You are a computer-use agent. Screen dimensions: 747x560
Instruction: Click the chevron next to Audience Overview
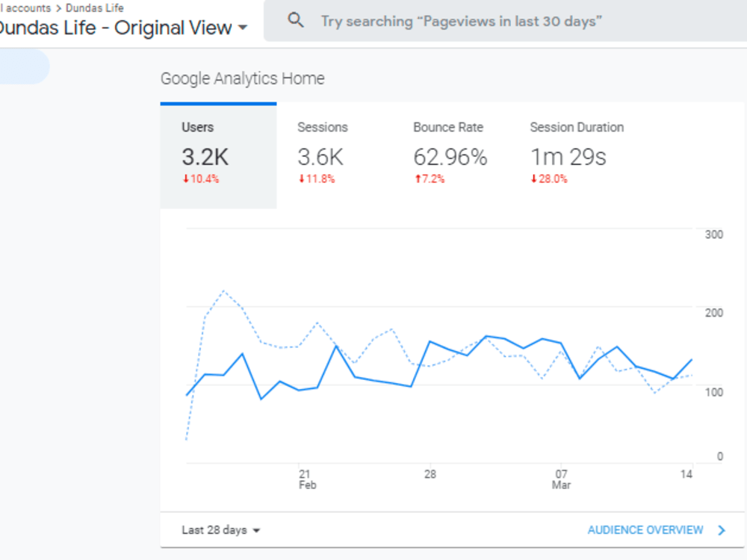pos(722,530)
